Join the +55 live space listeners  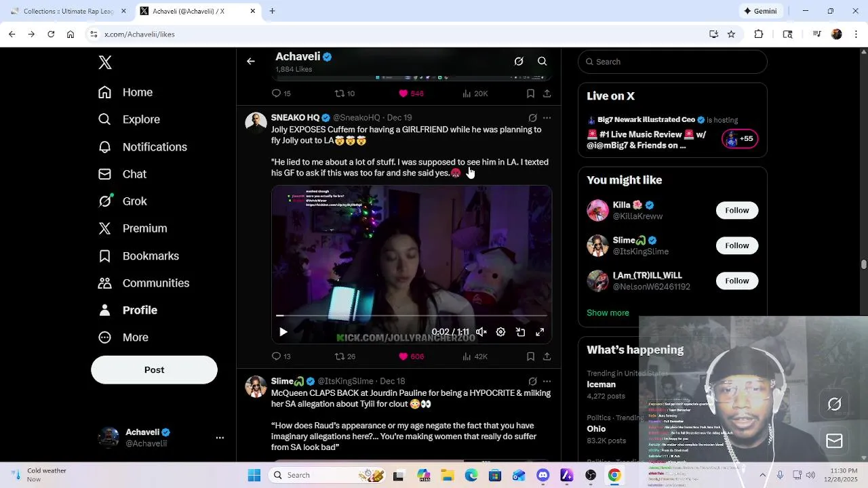(x=740, y=139)
